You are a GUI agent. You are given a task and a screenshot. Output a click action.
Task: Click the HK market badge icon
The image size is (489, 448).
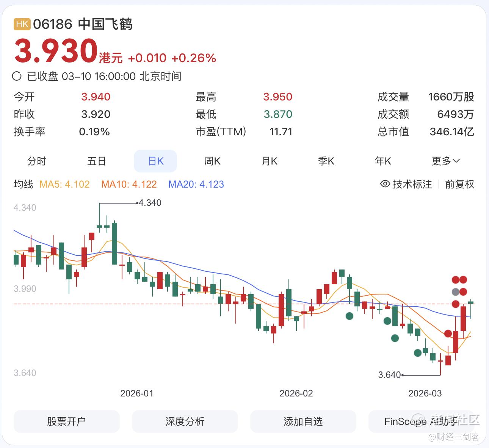click(22, 24)
